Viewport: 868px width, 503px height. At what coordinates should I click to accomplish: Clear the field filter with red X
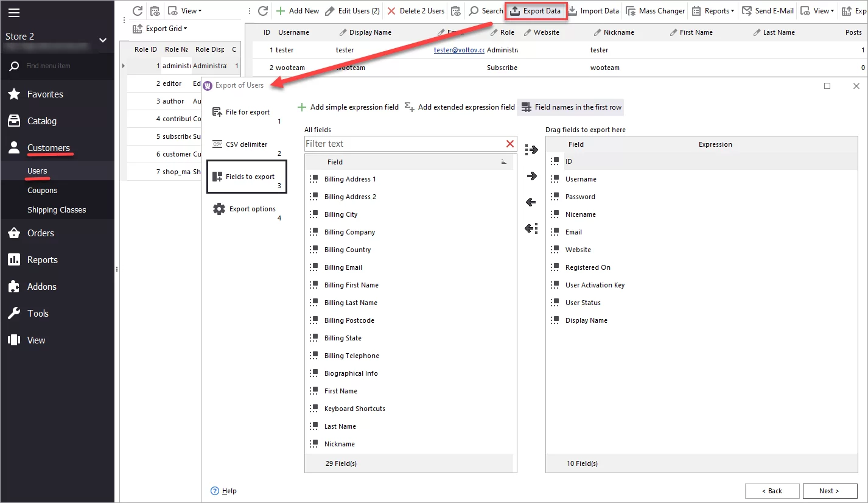tap(510, 143)
